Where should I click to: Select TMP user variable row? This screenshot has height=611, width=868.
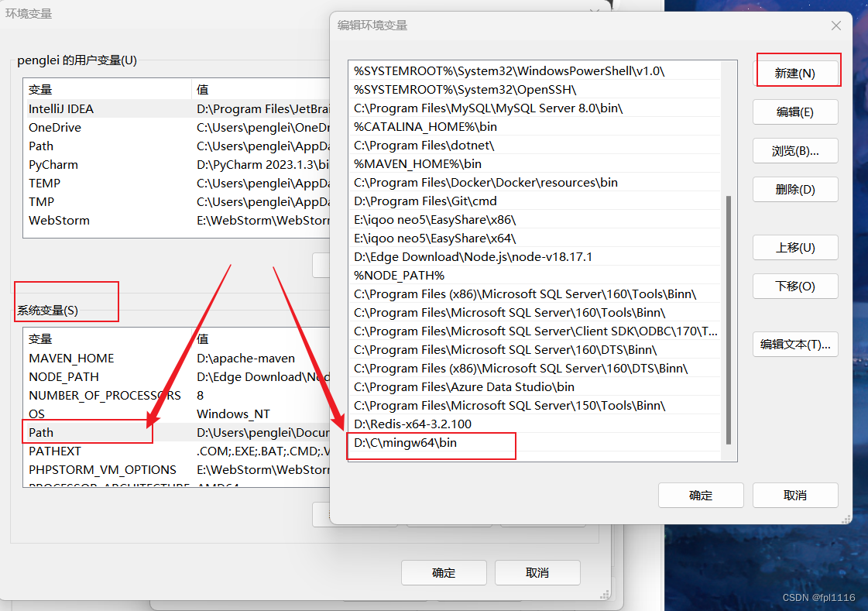click(x=179, y=202)
